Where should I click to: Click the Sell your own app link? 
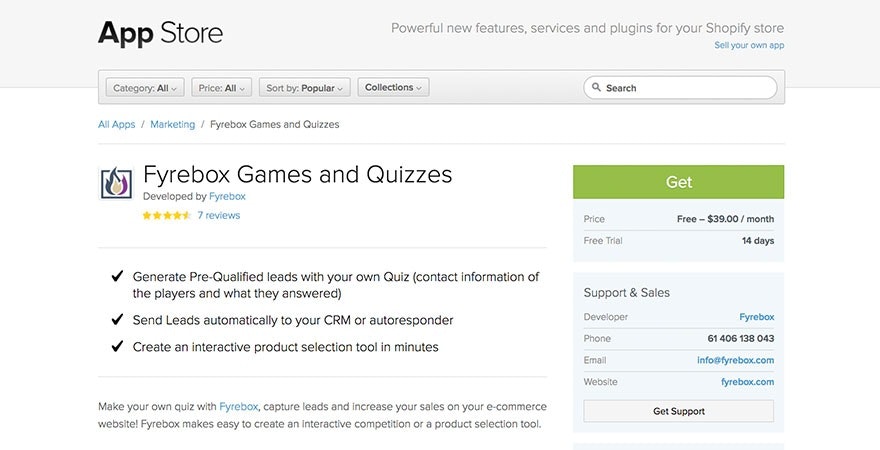coord(748,46)
